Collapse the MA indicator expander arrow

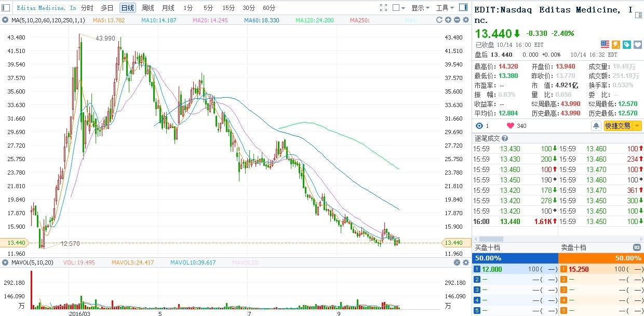(5, 20)
